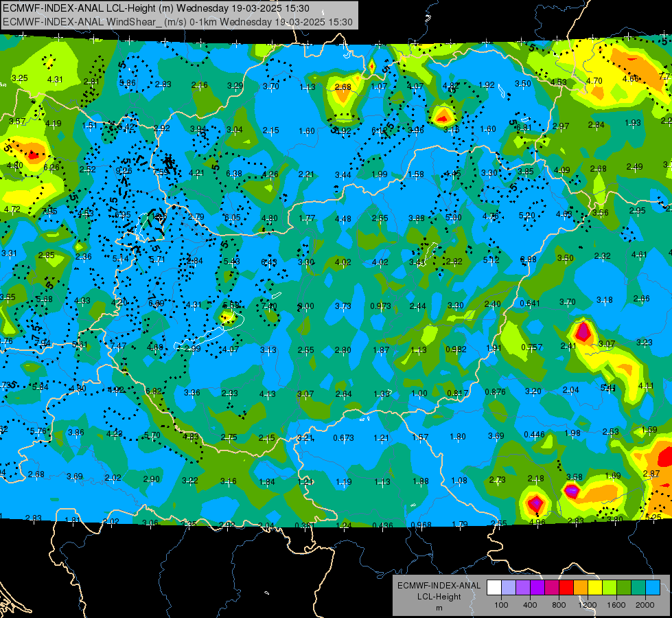Image resolution: width=672 pixels, height=618 pixels.
Task: Click the wind shear value 4.96
Action: tap(537, 522)
